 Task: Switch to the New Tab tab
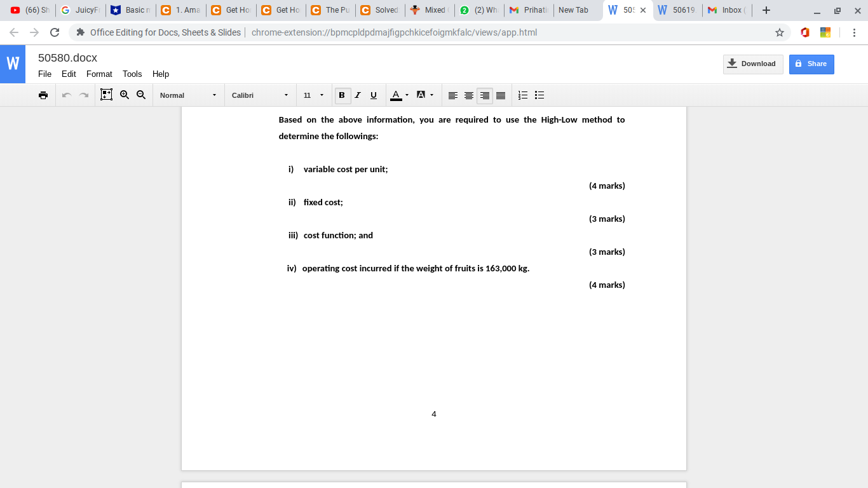click(x=578, y=10)
